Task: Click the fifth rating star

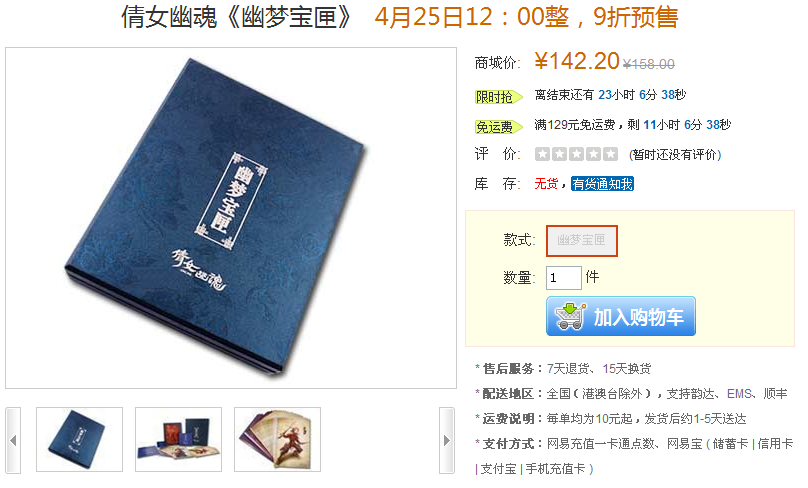Action: tap(611, 154)
